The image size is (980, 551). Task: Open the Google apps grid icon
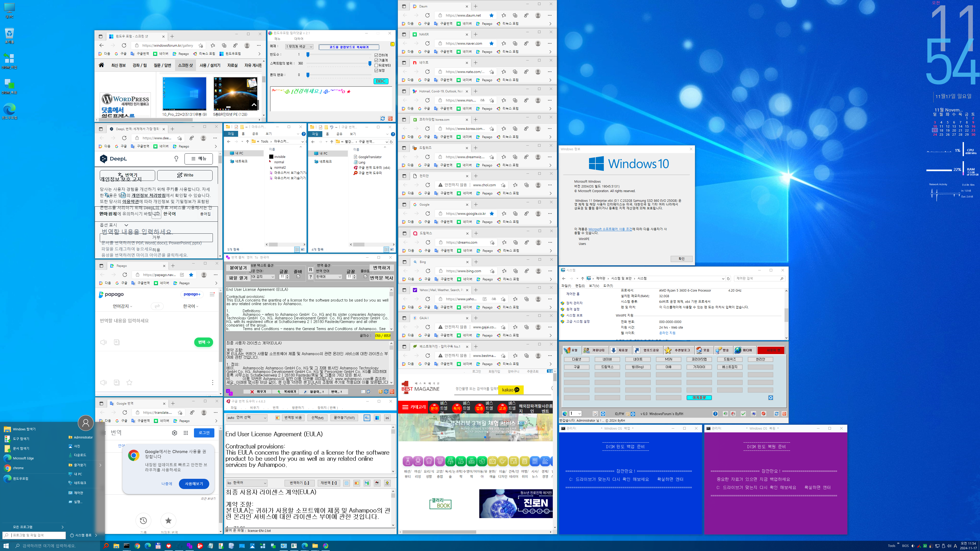pyautogui.click(x=186, y=433)
